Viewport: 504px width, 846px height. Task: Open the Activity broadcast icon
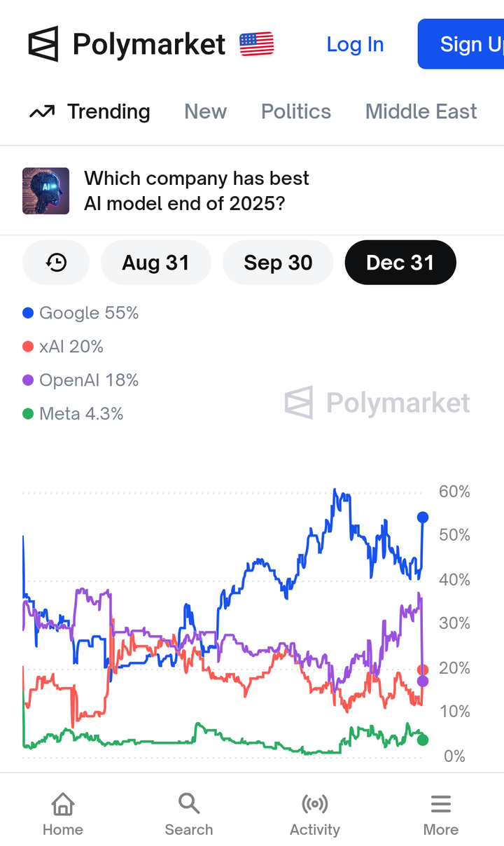tap(315, 803)
